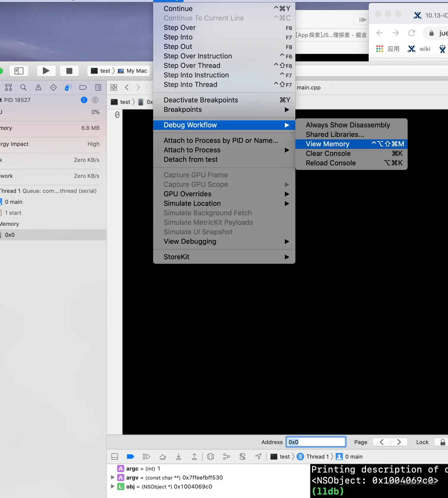Open the Debug Workflow submenu
Viewport: 448px width, 498px height.
(x=224, y=125)
